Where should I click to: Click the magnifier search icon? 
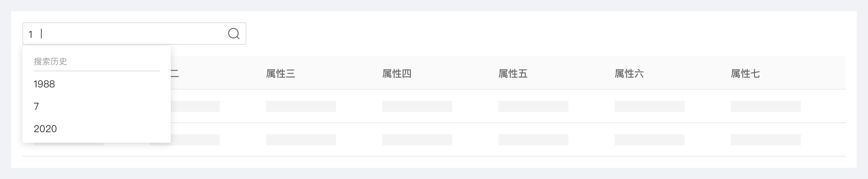click(233, 34)
